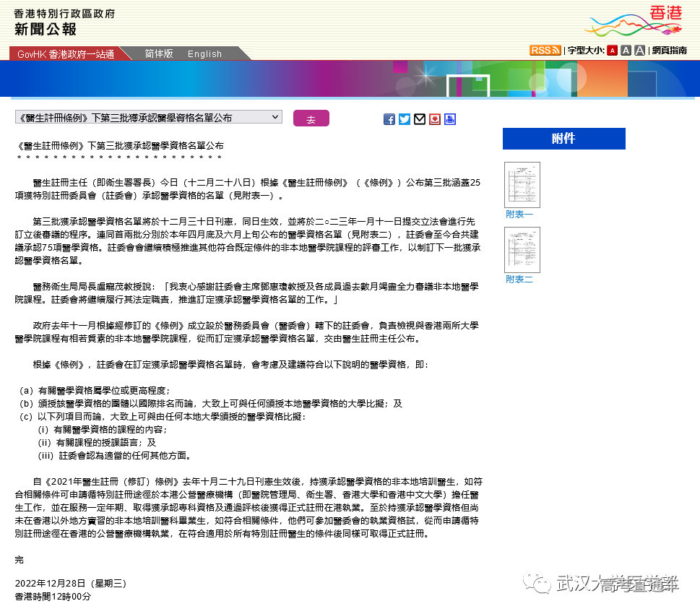Open the download article icon
The image size is (700, 614).
pos(435,119)
